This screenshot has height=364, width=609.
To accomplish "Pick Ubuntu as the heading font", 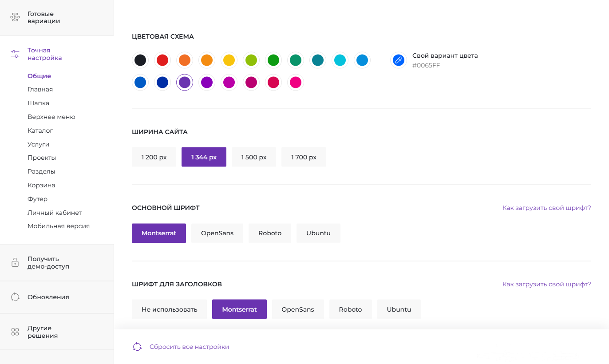I will pos(399,309).
